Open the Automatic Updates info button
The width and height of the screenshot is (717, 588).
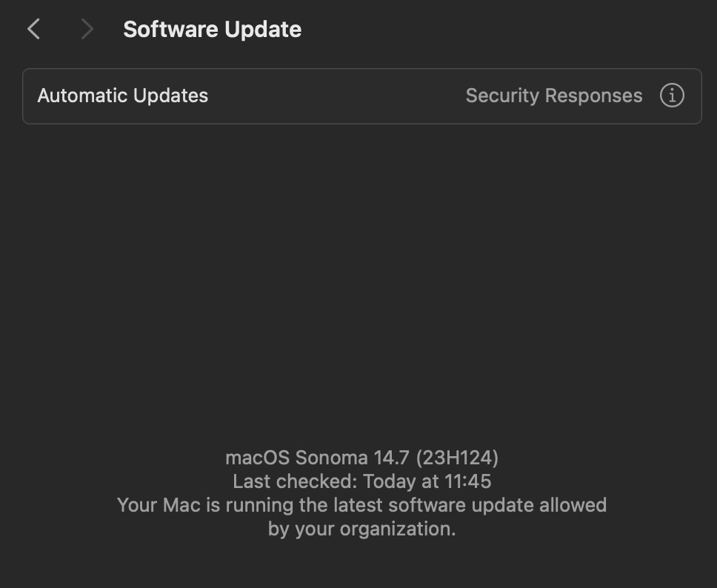672,96
